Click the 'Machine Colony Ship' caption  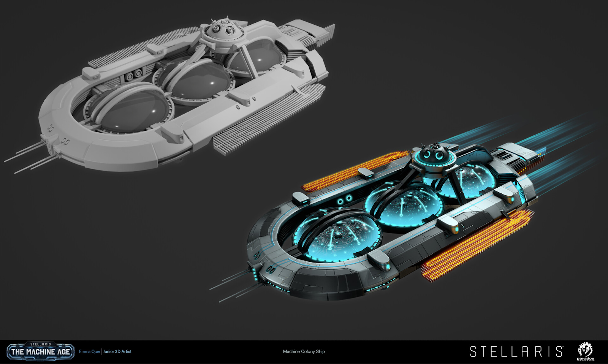[x=304, y=351]
